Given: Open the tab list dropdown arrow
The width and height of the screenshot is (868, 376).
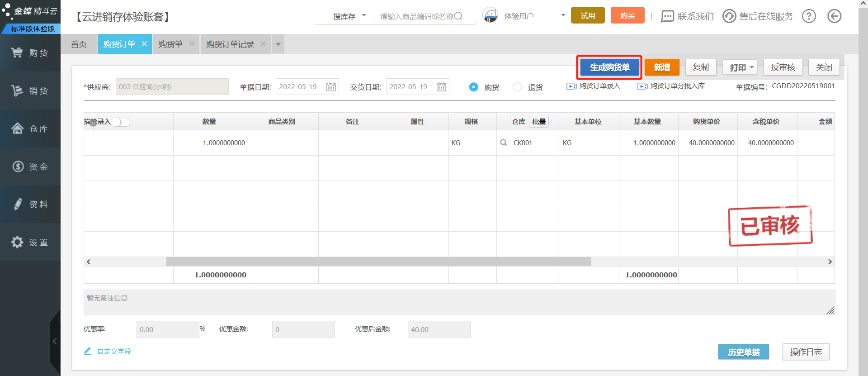Looking at the screenshot, I should 278,44.
